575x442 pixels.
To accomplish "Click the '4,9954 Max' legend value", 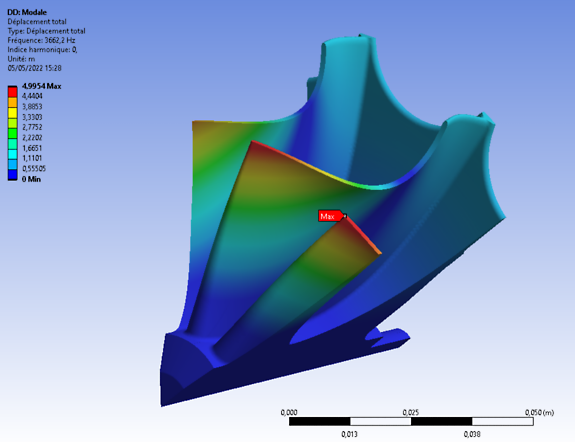I will [41, 86].
